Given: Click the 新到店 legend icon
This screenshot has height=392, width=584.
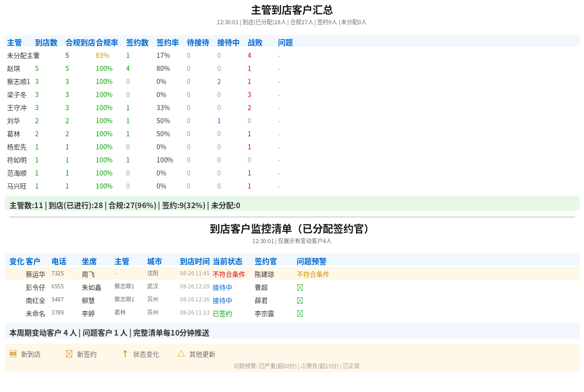Looking at the screenshot, I should click(13, 354).
